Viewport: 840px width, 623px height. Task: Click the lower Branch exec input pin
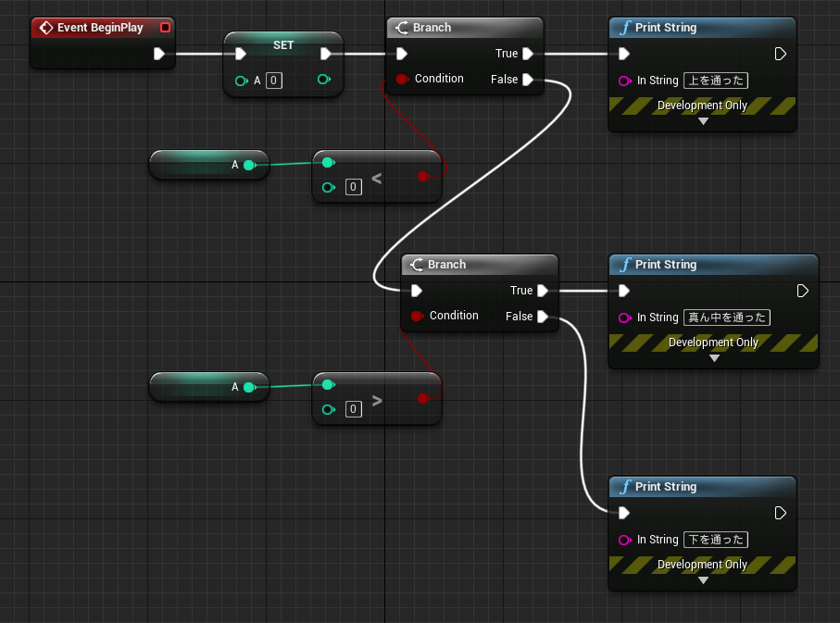click(417, 291)
